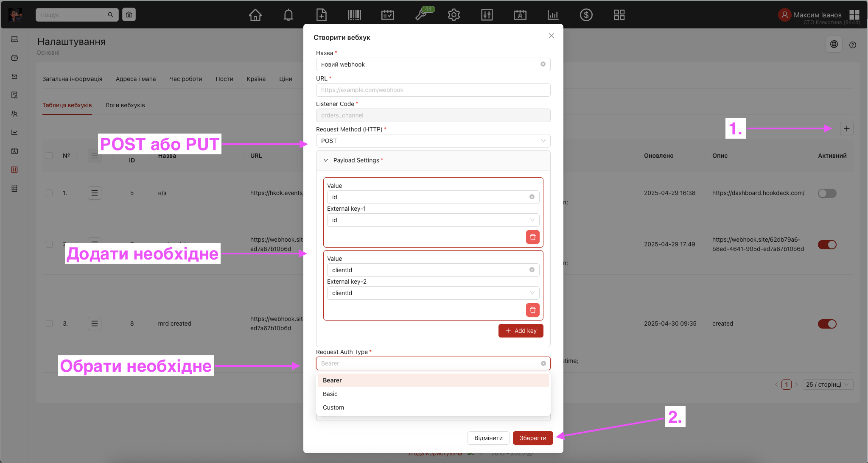The image size is (868, 463).
Task: Switch to Логи вебхуків tab
Action: [x=125, y=105]
